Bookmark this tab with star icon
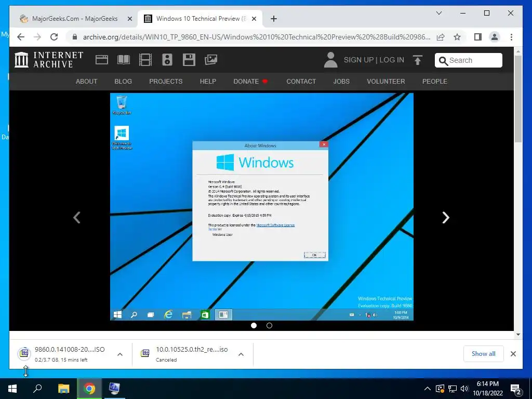Viewport: 532px width, 399px height. tap(457, 37)
